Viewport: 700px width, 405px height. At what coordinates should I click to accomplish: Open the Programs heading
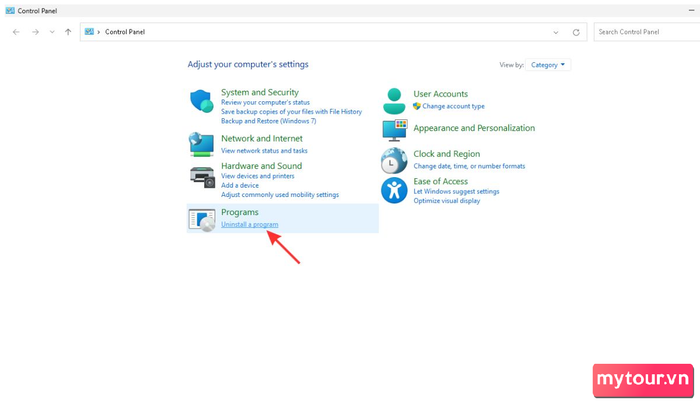pyautogui.click(x=240, y=212)
